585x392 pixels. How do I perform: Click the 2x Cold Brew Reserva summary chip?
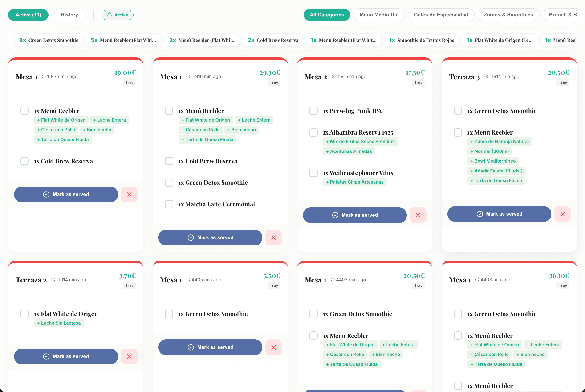pos(273,40)
